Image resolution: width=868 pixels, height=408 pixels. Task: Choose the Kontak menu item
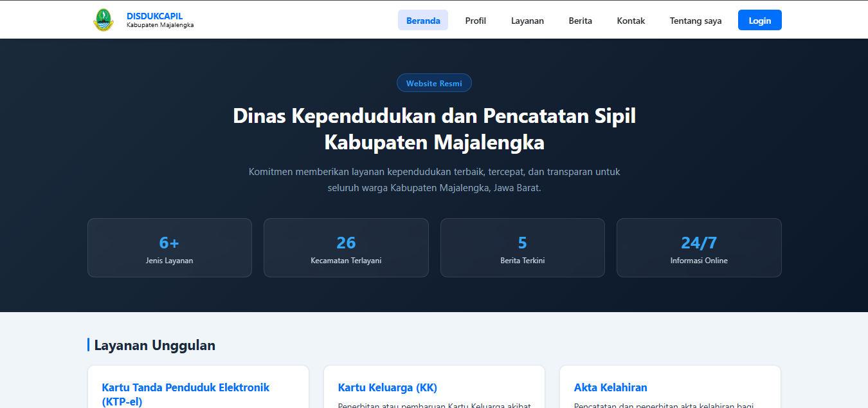(x=631, y=21)
